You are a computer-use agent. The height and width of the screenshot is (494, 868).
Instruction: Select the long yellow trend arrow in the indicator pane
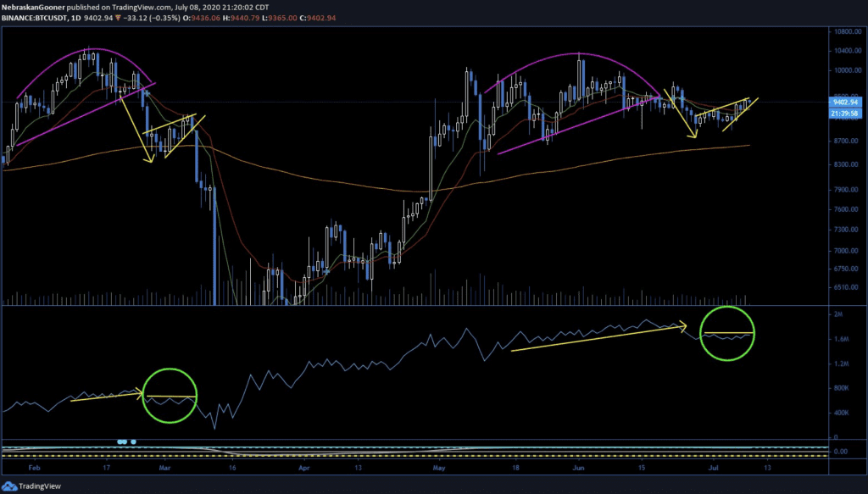click(598, 336)
